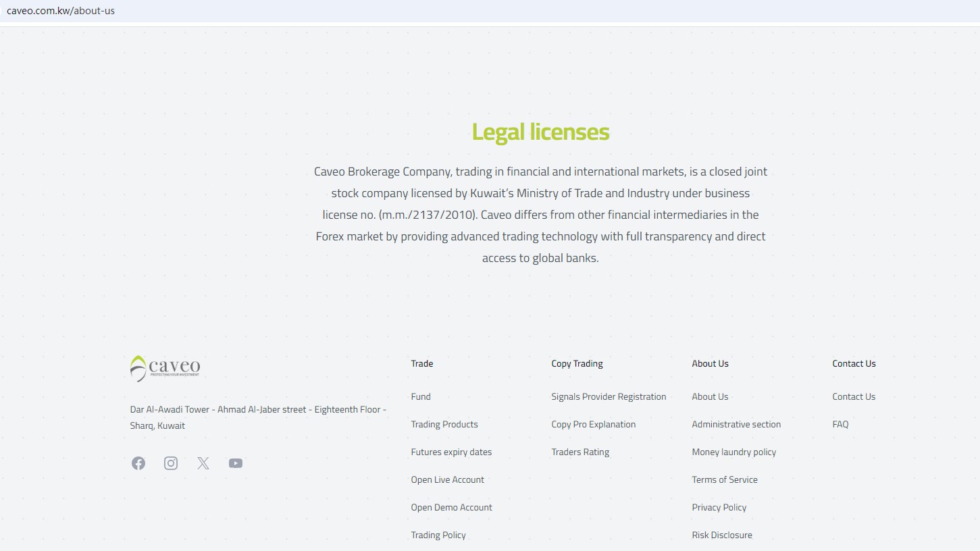Open the FAQ link

[840, 425]
